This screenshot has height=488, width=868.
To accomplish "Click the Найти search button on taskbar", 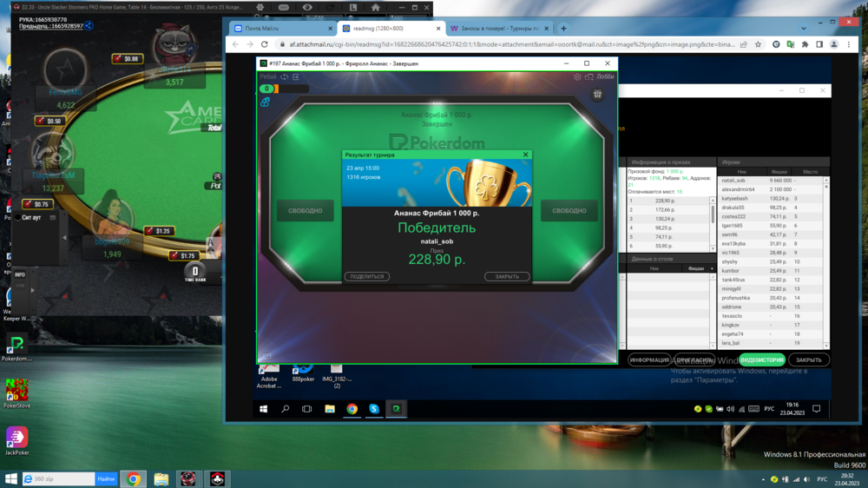I will tap(106, 478).
